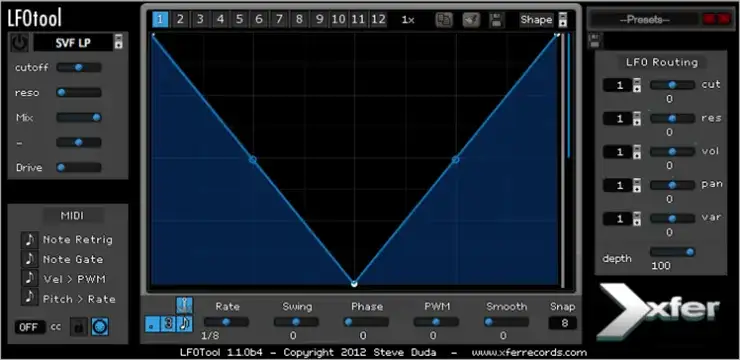Viewport: 740px width, 360px height.
Task: Toggle the straight note rate button
Action: (185, 324)
